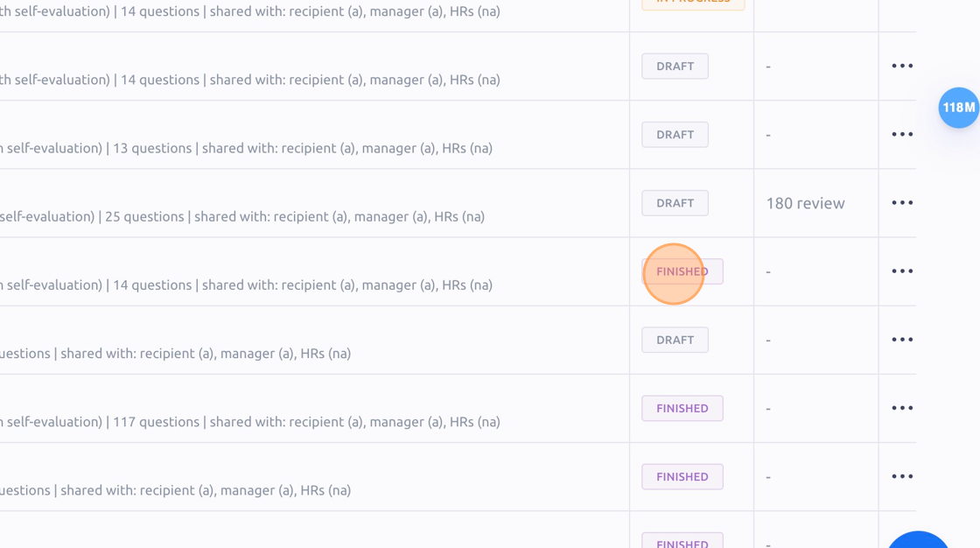980x548 pixels.
Task: Open three-dot menu on 180 review row
Action: coord(902,203)
